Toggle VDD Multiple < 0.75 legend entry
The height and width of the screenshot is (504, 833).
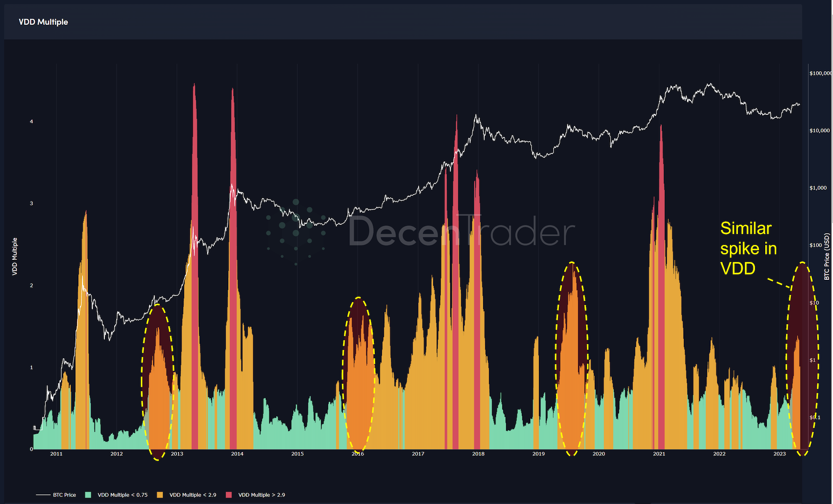click(122, 495)
